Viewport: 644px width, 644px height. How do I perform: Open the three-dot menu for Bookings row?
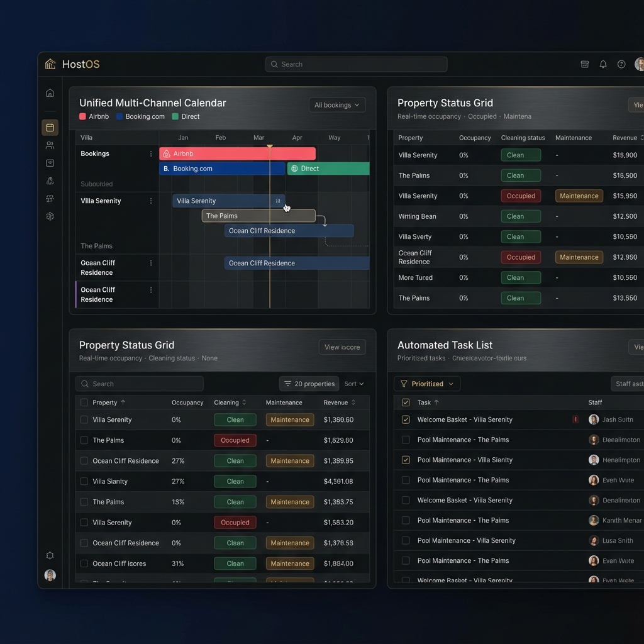pyautogui.click(x=151, y=154)
